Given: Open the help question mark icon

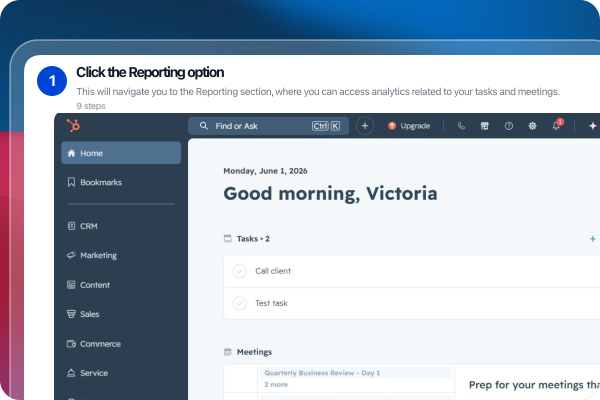Looking at the screenshot, I should pos(509,126).
